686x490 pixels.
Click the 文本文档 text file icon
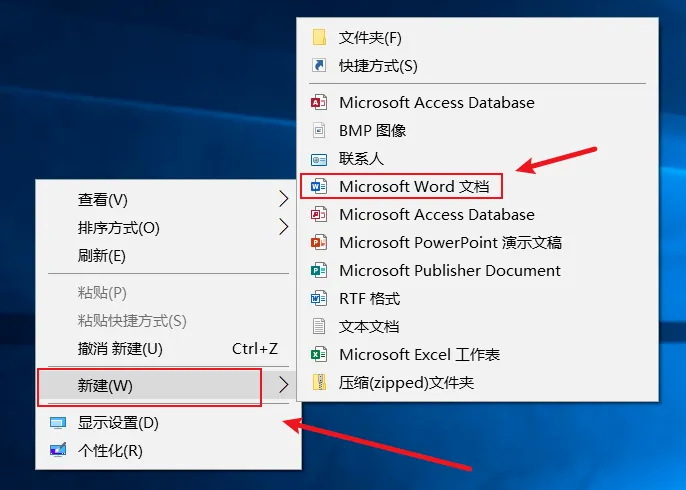click(319, 326)
